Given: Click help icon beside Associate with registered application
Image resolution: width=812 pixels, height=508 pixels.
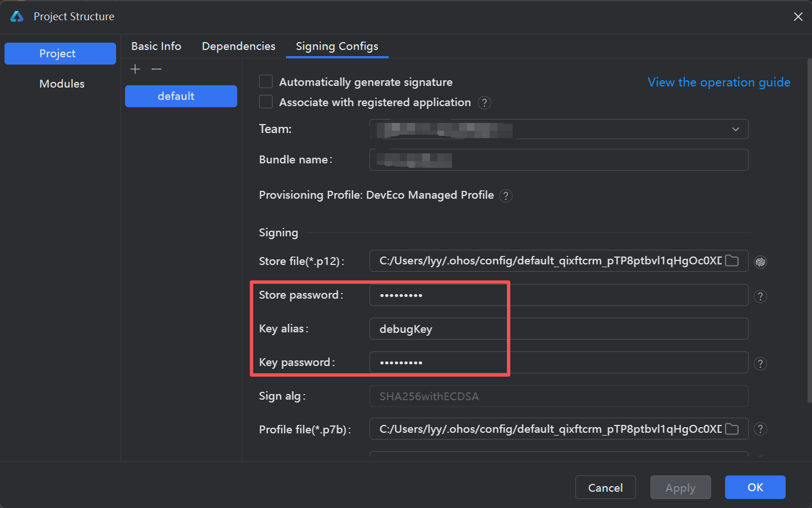Looking at the screenshot, I should coord(485,103).
